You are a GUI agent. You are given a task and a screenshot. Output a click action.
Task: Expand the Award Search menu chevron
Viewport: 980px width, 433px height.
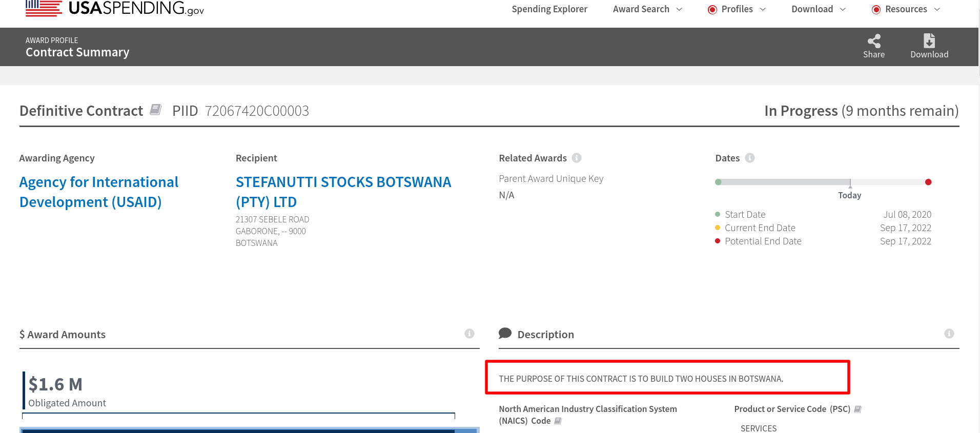tap(680, 9)
